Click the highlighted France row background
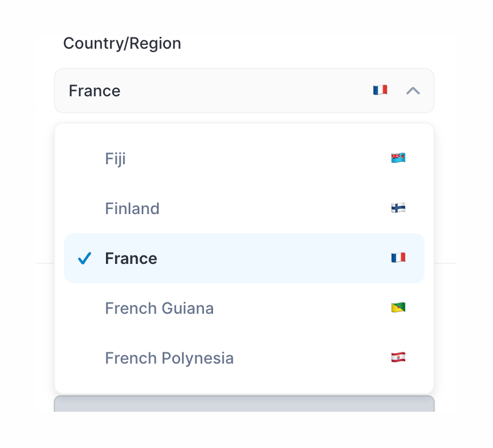The width and height of the screenshot is (493, 448). [283, 258]
